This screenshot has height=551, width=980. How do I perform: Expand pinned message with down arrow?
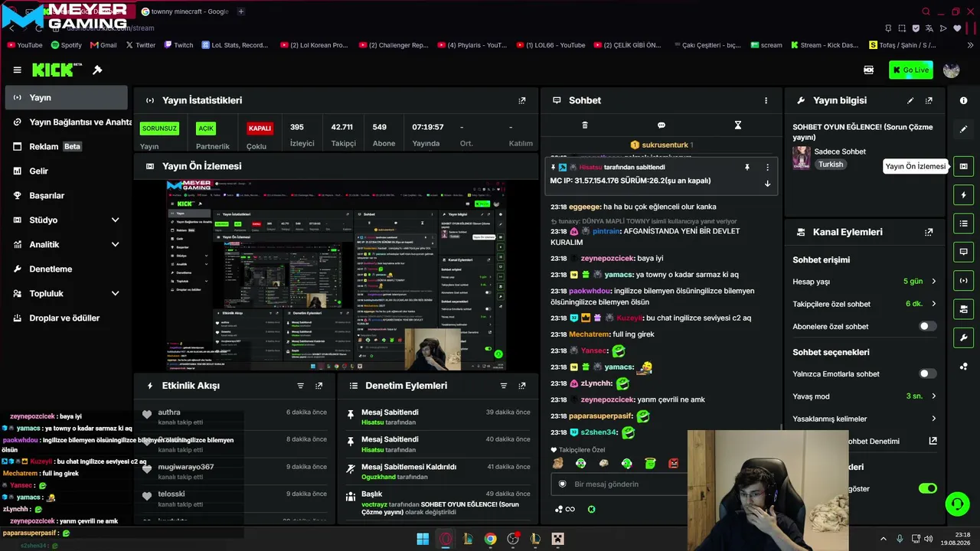[767, 184]
